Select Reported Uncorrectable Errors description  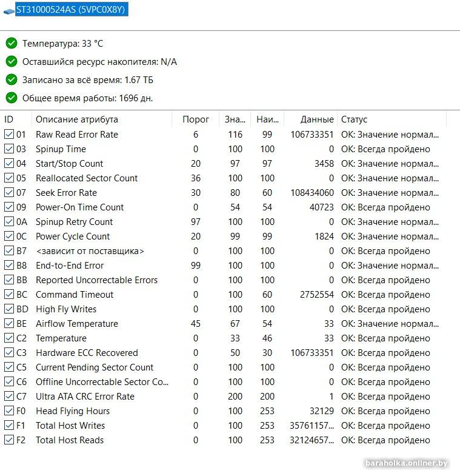click(96, 280)
